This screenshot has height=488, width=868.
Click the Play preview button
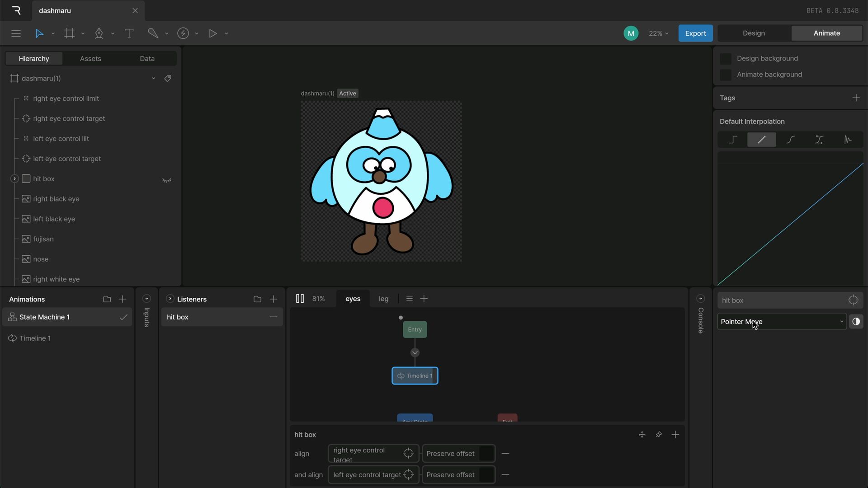pyautogui.click(x=212, y=33)
